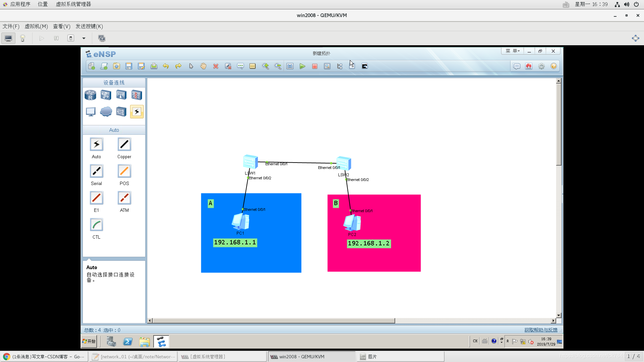Click the blue area A rectangle
Image resolution: width=644 pixels, height=362 pixels.
pos(268,255)
